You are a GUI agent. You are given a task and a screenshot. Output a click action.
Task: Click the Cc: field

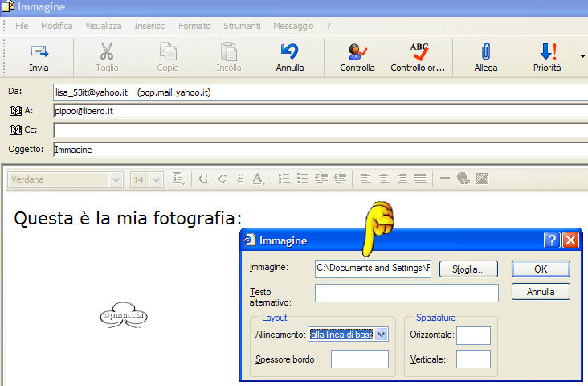[x=321, y=130]
